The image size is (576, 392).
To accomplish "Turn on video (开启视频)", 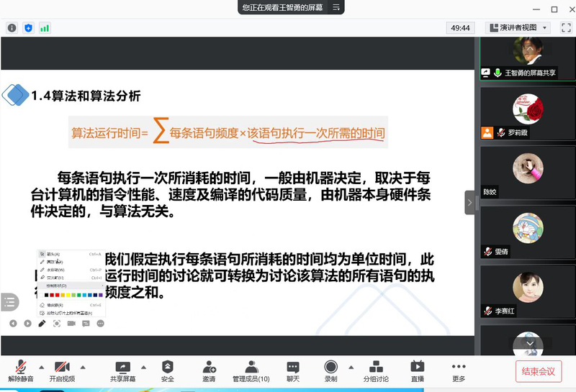I will 62,371.
